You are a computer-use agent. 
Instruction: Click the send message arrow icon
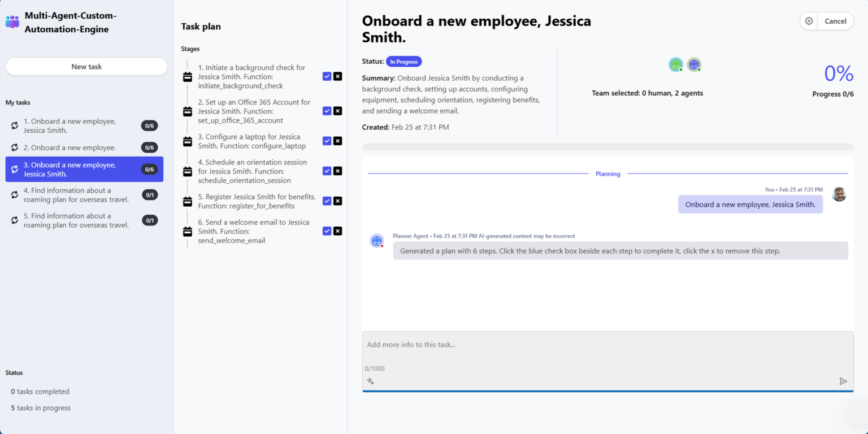(843, 381)
